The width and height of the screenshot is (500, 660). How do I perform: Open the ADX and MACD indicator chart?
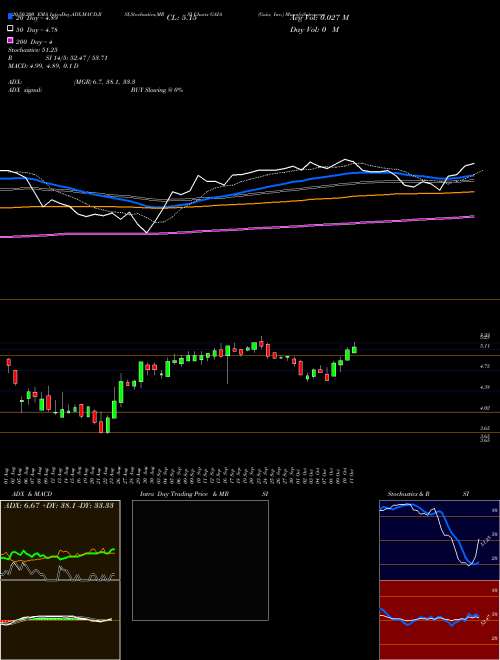pos(60,580)
